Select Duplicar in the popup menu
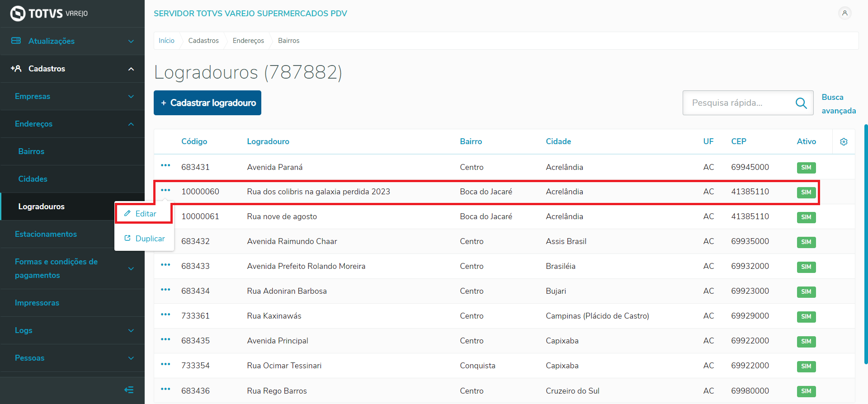The image size is (868, 404). point(150,239)
